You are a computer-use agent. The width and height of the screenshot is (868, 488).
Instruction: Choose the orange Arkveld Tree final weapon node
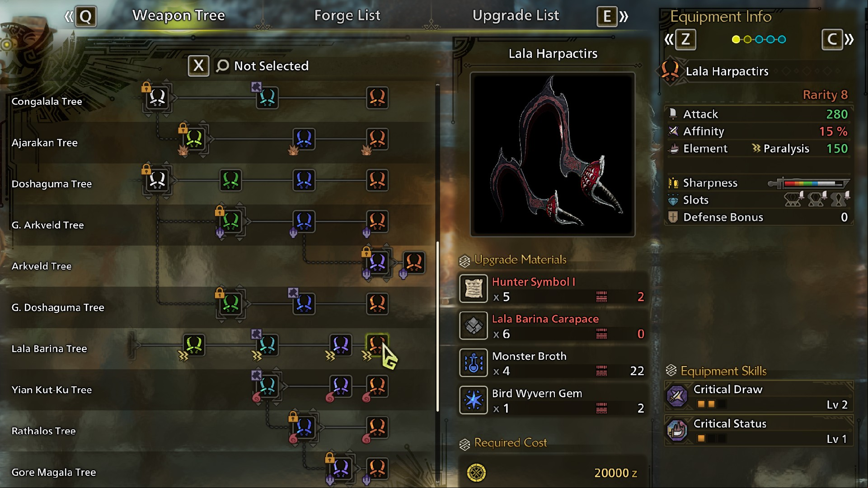pyautogui.click(x=414, y=262)
